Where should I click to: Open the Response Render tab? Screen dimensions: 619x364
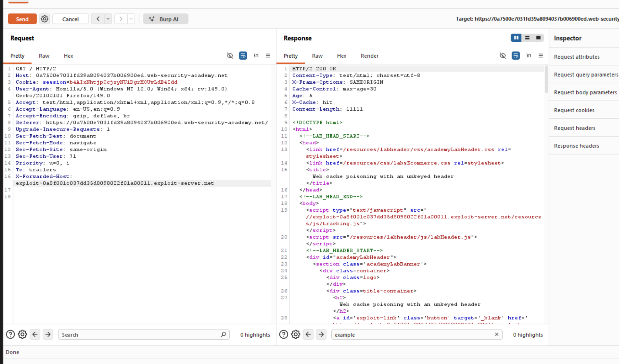pos(369,56)
